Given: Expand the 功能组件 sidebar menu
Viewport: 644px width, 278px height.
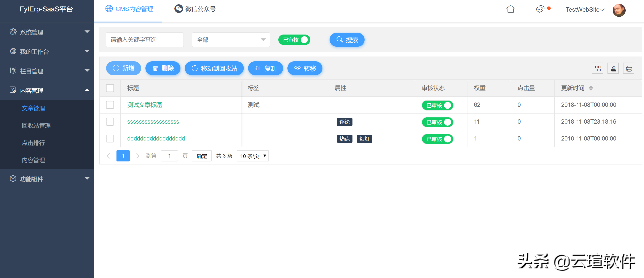Looking at the screenshot, I should (47, 179).
